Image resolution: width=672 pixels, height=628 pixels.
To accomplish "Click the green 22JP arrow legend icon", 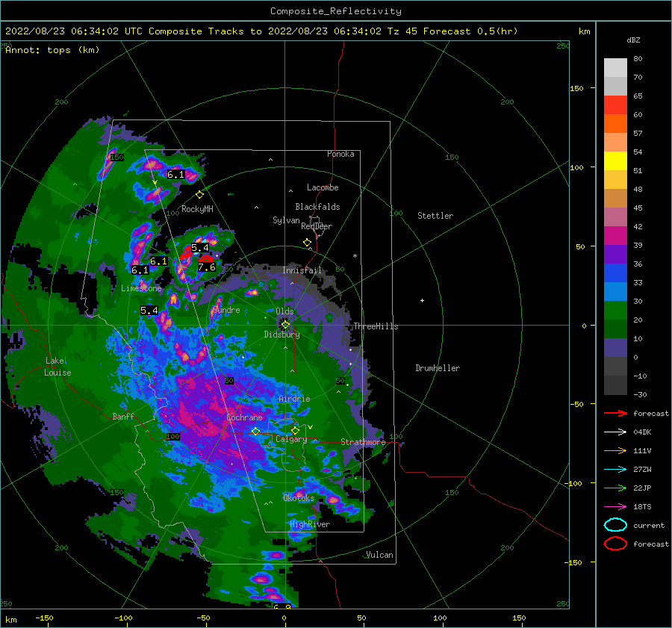I will coord(616,488).
